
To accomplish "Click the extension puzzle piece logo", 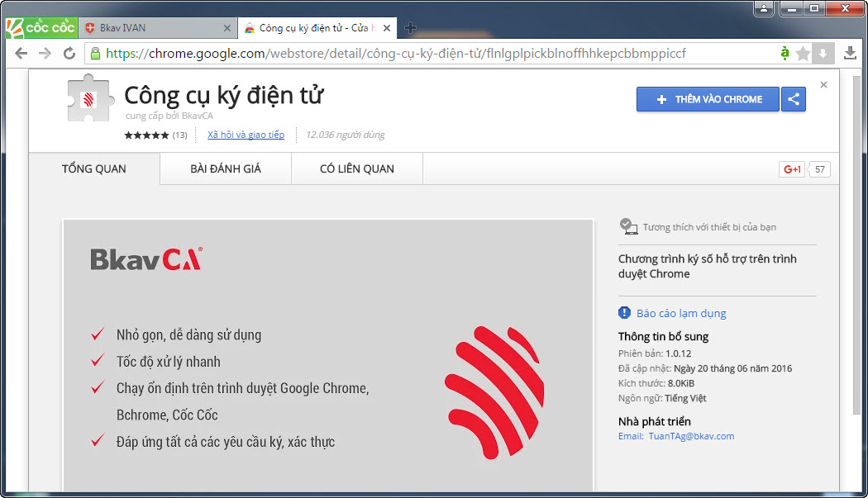I will (90, 98).
